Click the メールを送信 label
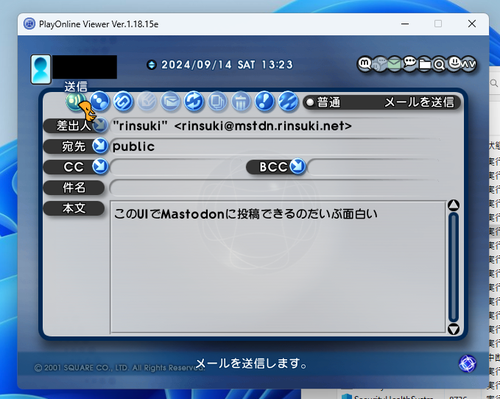 pyautogui.click(x=419, y=102)
